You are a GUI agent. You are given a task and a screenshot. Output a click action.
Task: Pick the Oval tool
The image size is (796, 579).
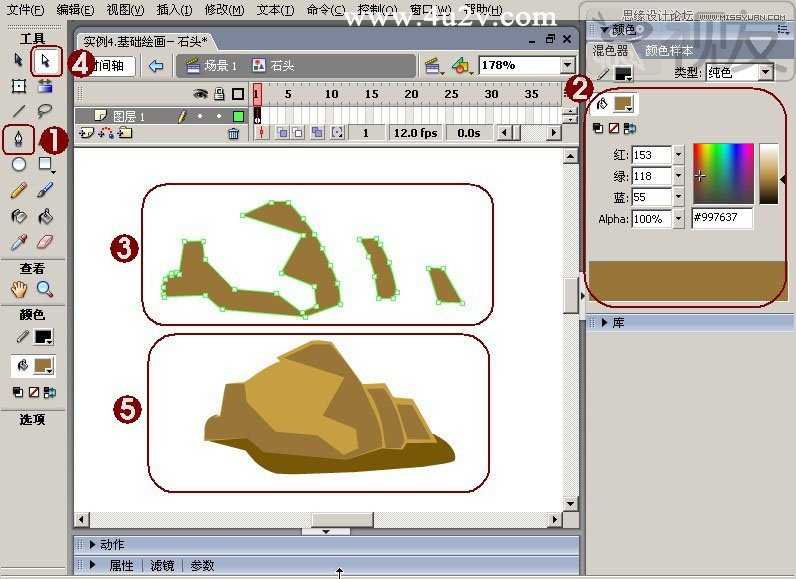[x=19, y=164]
